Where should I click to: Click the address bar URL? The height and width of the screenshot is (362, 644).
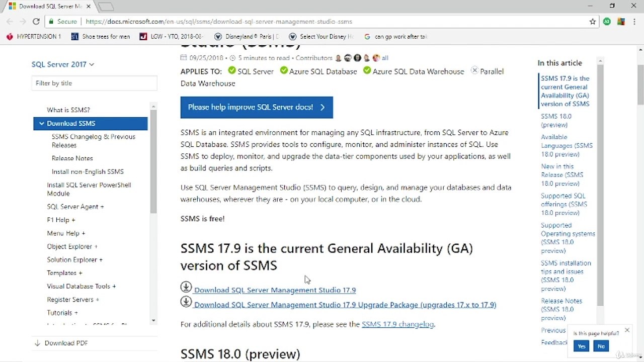click(x=219, y=22)
